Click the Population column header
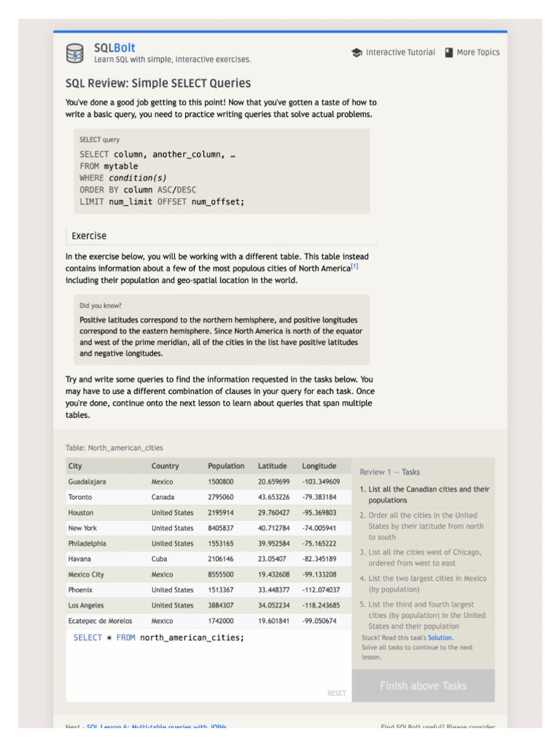The height and width of the screenshot is (747, 560). pyautogui.click(x=226, y=466)
